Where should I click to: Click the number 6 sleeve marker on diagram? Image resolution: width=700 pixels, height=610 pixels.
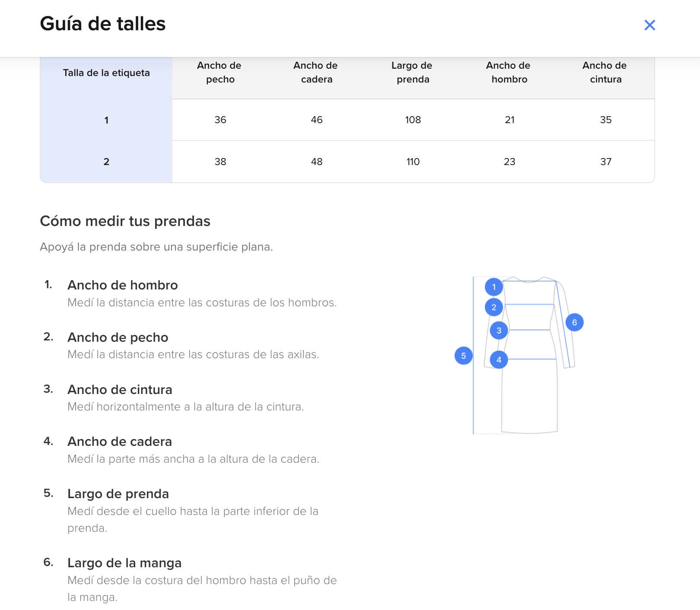click(x=575, y=322)
